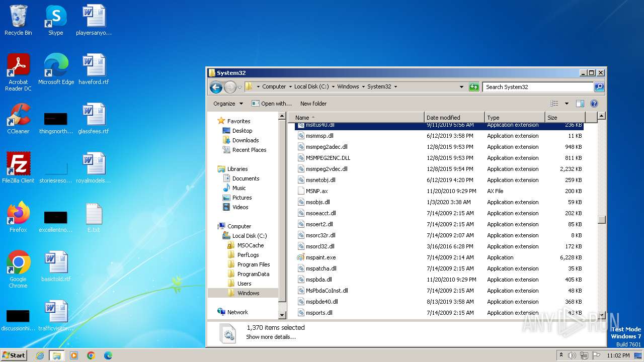Select Users folder in navigation tree
This screenshot has height=362, width=644.
(239, 284)
